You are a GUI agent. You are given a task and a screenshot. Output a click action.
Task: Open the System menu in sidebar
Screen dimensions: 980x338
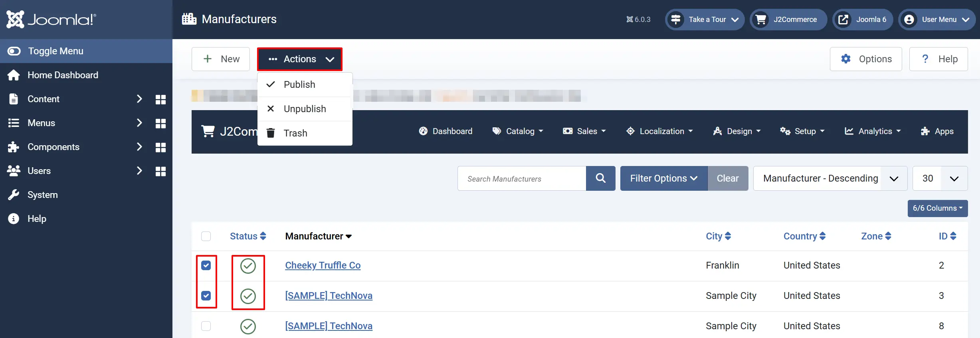coord(42,195)
